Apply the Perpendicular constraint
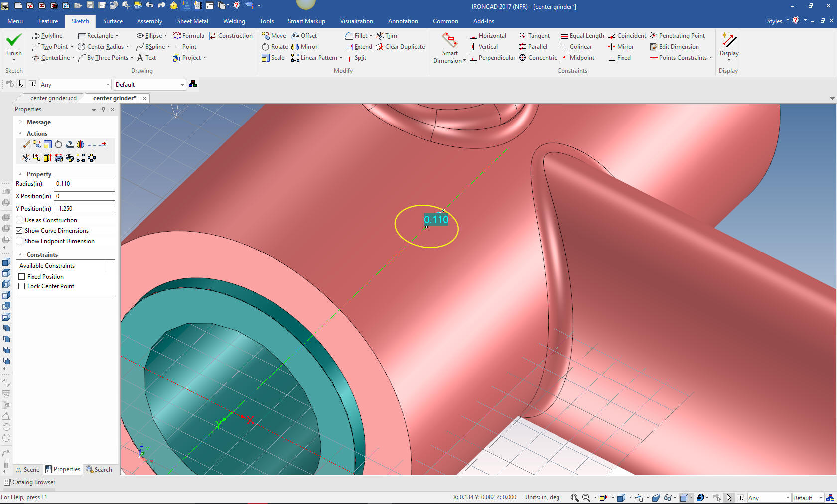 pos(492,58)
